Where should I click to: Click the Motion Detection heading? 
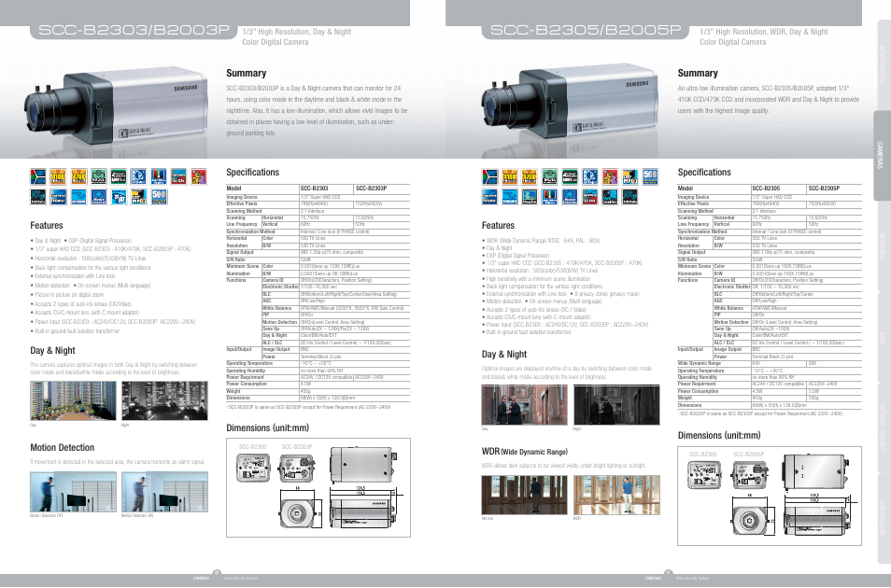coord(63,448)
